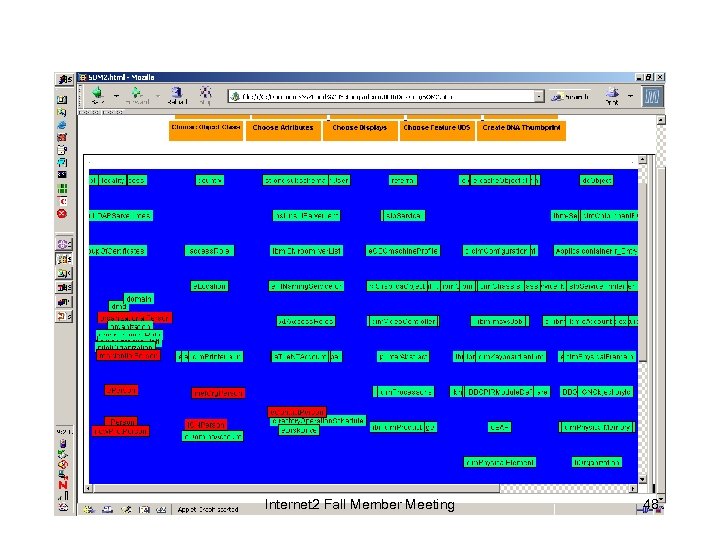Click the red ePerson node
The width and height of the screenshot is (720, 540).
(121, 390)
